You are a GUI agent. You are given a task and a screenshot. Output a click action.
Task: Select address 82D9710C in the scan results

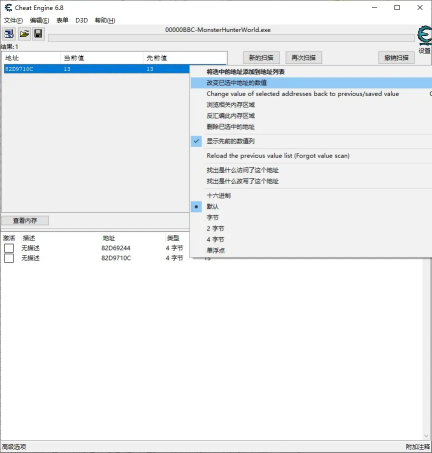(x=19, y=69)
